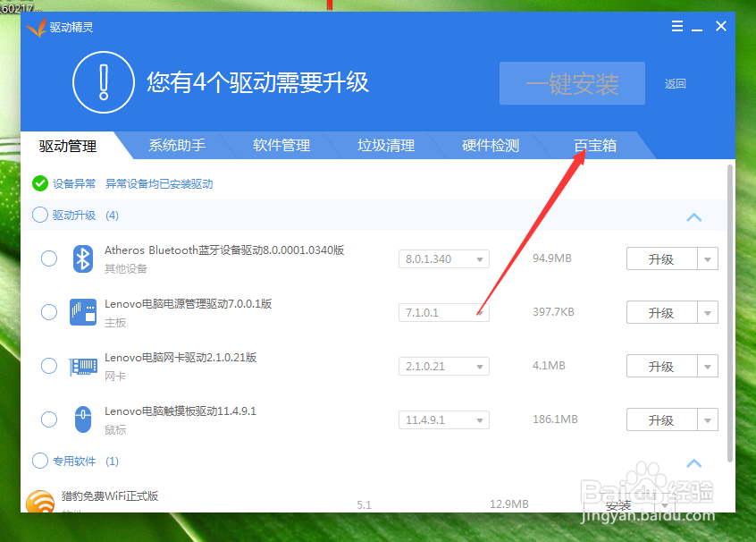This screenshot has width=756, height=542.
Task: Click the Atheros Bluetooth蓝牙设备驱动 title text
Action: point(224,250)
